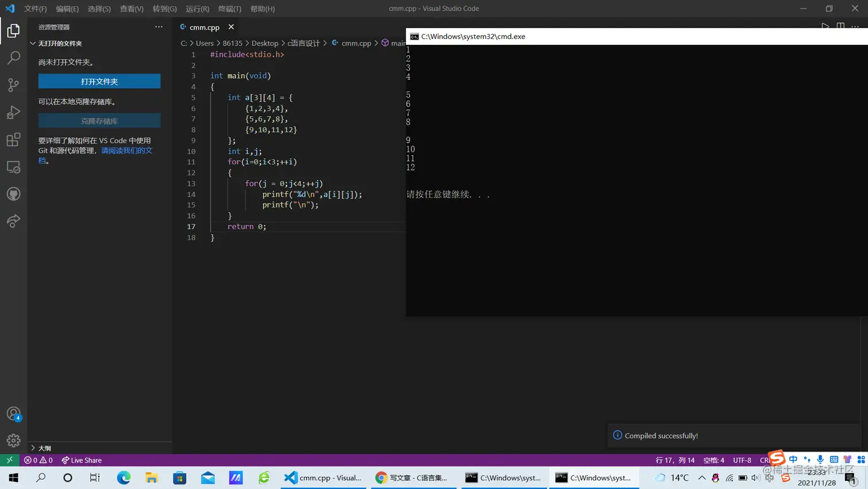The height and width of the screenshot is (489, 868).
Task: Toggle Sogou Chinese punctuation mode
Action: pos(807,459)
